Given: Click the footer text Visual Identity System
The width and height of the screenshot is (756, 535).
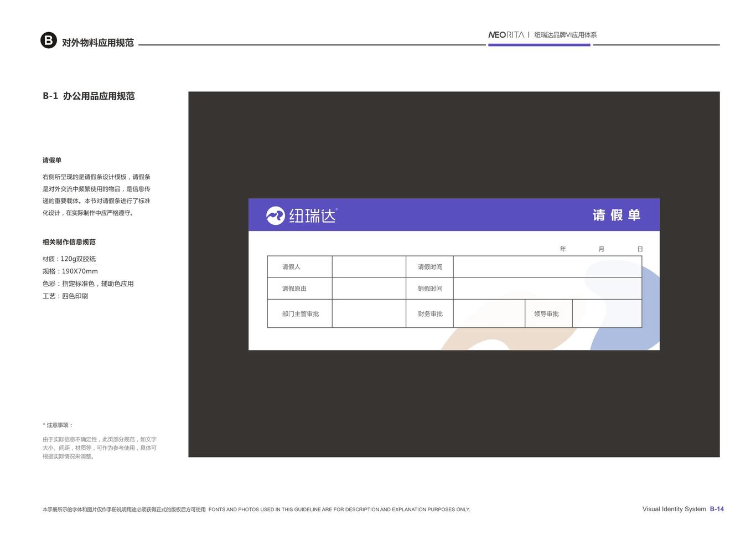Looking at the screenshot, I should [x=674, y=509].
